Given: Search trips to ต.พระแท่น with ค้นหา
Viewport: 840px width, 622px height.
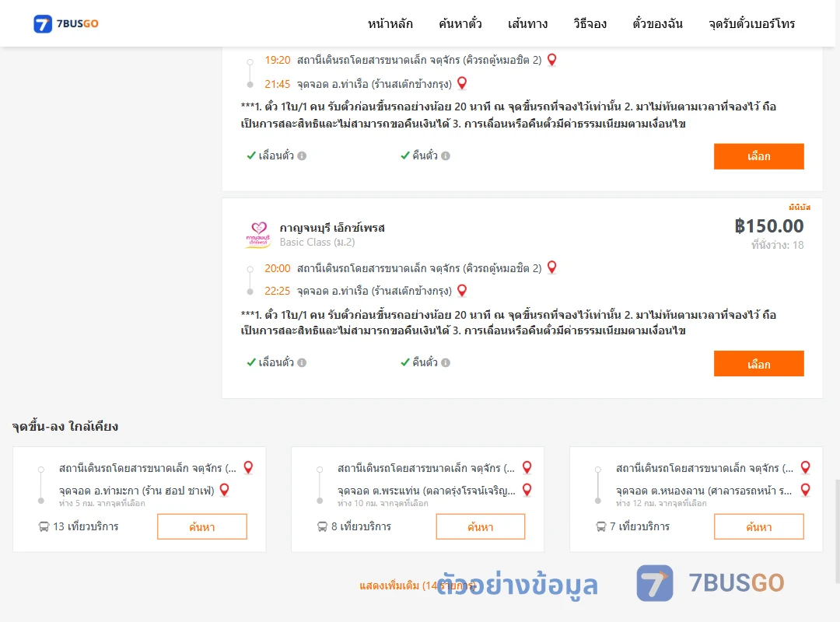Looking at the screenshot, I should pos(481,526).
